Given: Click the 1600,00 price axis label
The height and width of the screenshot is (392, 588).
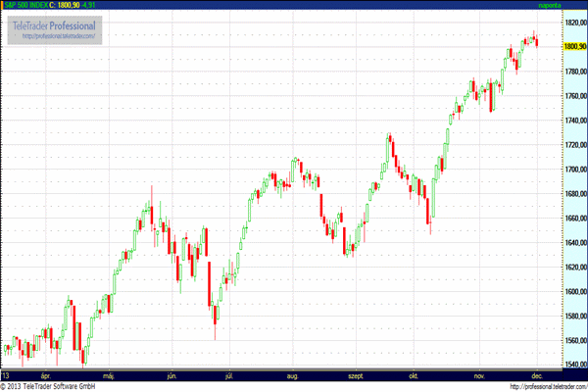Looking at the screenshot, I should point(575,291).
